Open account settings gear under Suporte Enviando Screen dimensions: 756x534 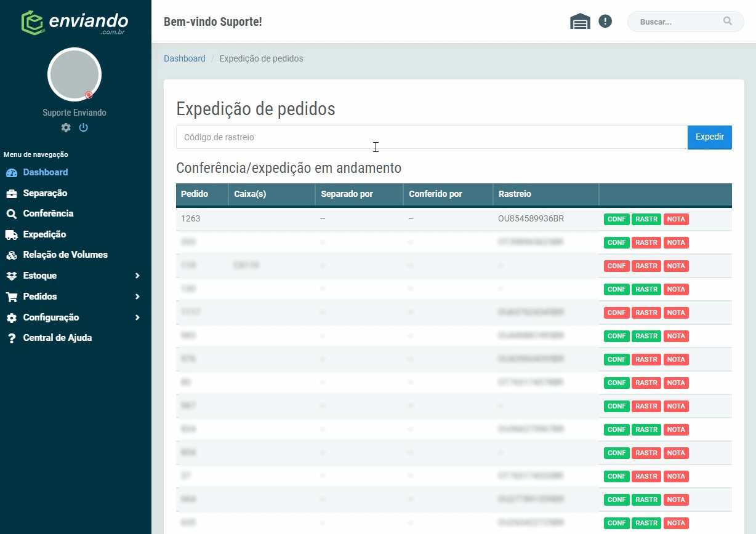(66, 127)
